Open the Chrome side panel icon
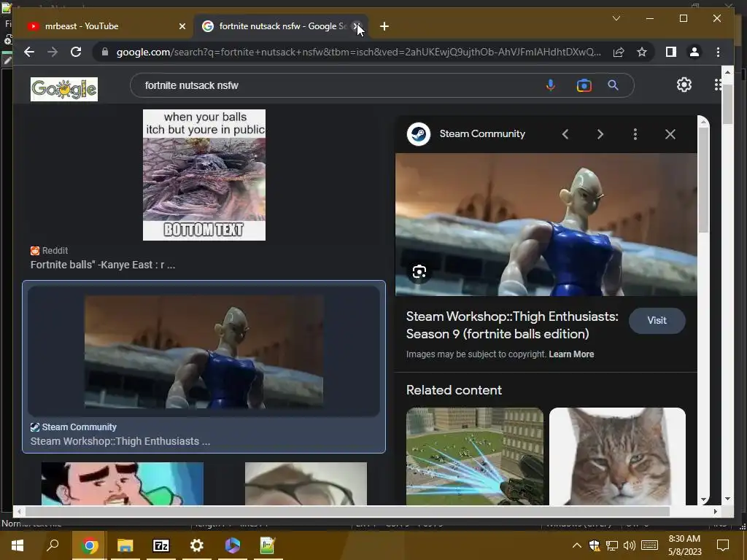747x560 pixels. point(671,52)
